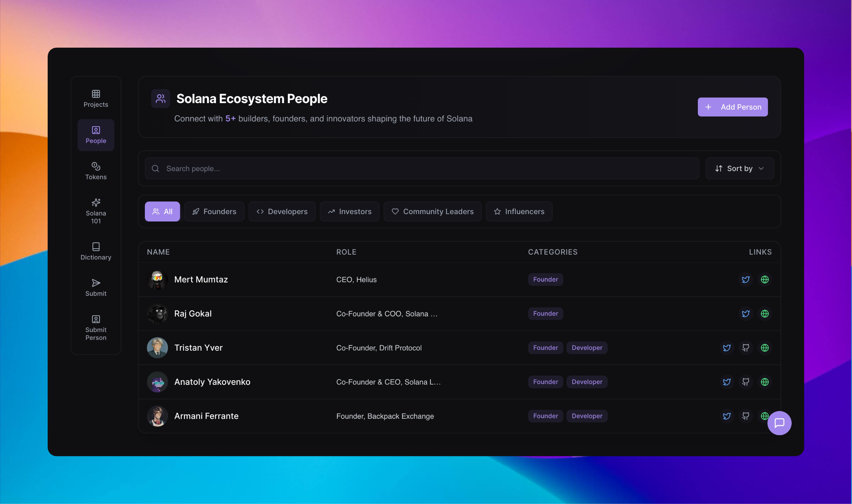Click the NAME column header
852x504 pixels.
[x=158, y=252]
